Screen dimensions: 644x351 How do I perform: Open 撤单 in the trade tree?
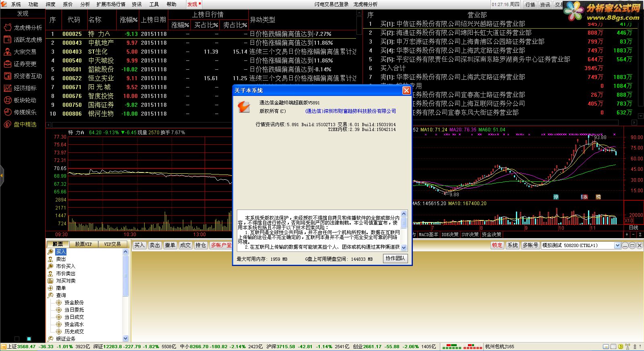tap(61, 288)
